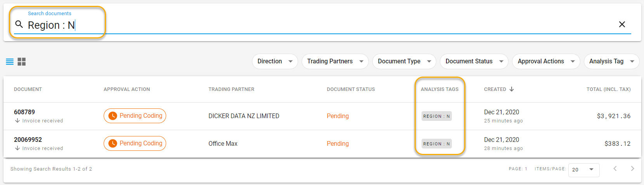Open the Direction filter dropdown

(x=275, y=61)
